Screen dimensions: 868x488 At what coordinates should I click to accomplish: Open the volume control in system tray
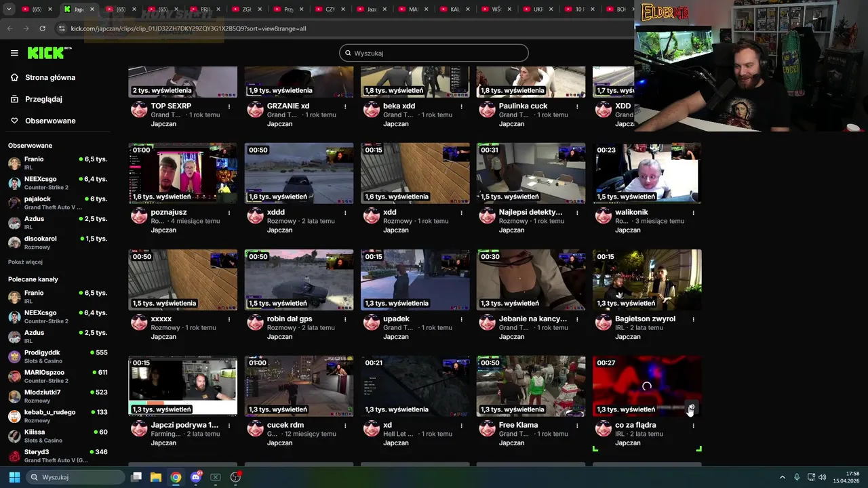pos(823,477)
